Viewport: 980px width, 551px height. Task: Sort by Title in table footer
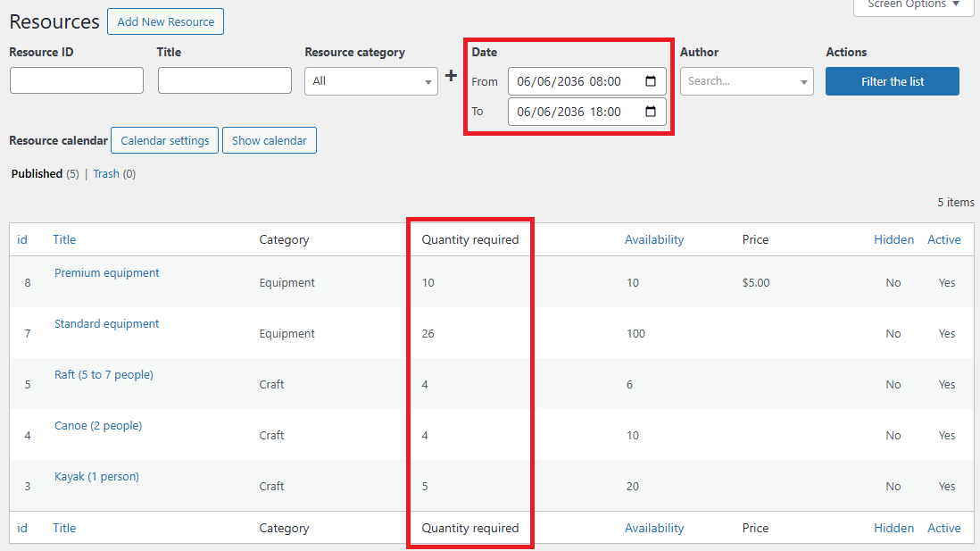(64, 528)
